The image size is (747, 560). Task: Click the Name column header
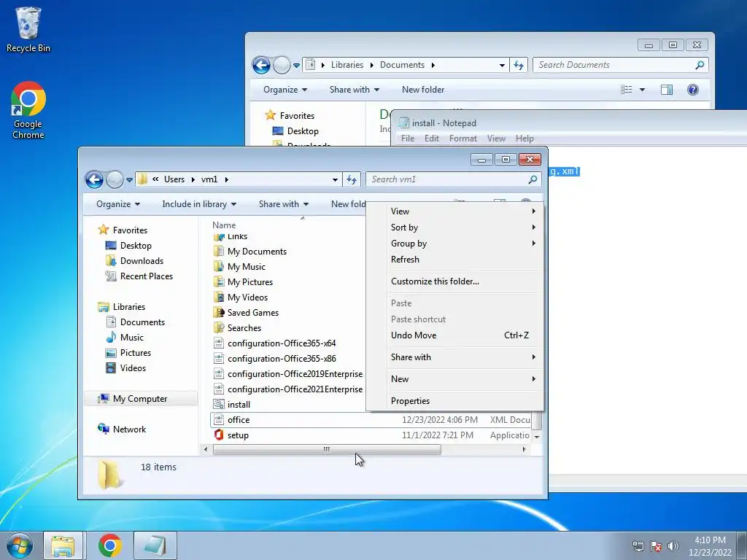click(224, 225)
